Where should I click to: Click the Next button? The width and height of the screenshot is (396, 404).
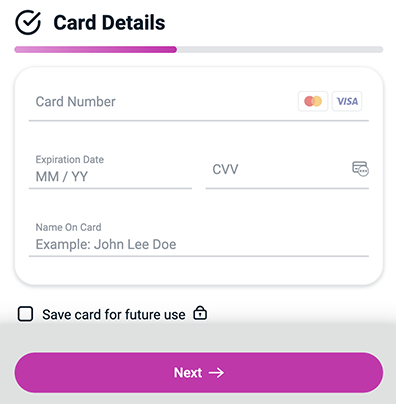click(x=199, y=372)
